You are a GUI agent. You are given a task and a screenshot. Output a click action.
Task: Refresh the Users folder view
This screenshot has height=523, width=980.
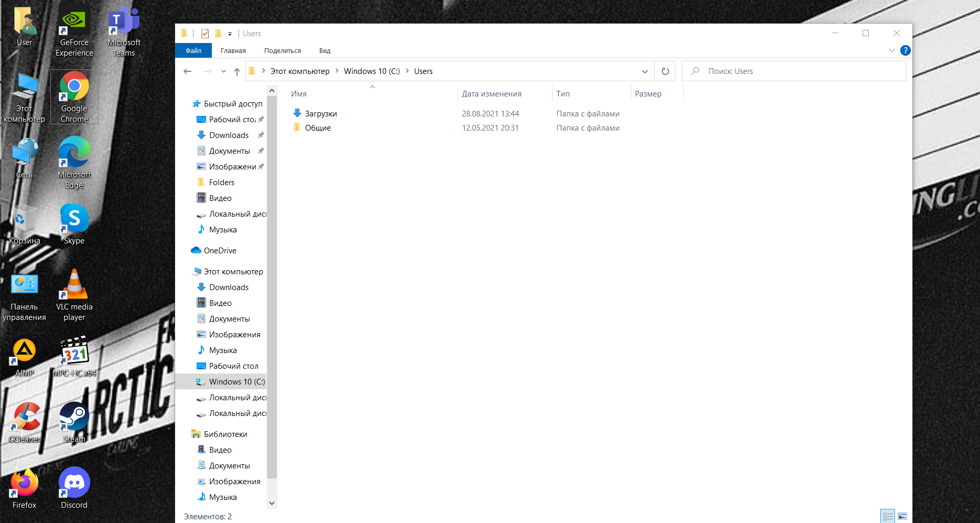click(x=665, y=71)
